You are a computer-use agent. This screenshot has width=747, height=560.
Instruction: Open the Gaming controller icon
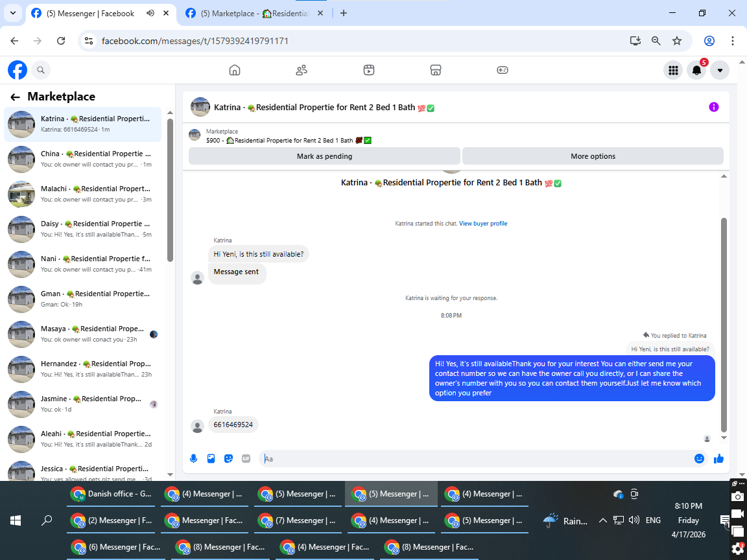tap(503, 70)
